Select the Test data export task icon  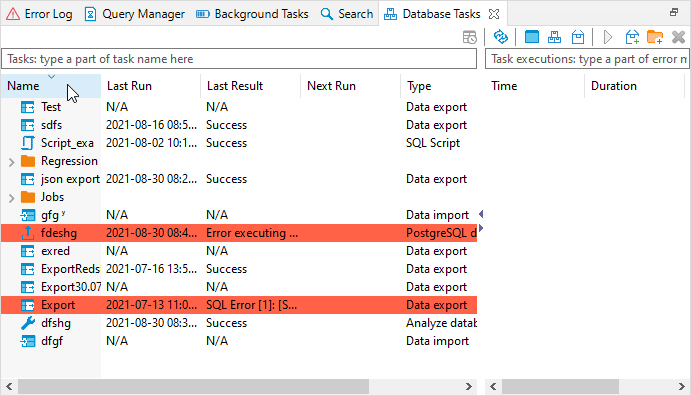pyautogui.click(x=28, y=107)
